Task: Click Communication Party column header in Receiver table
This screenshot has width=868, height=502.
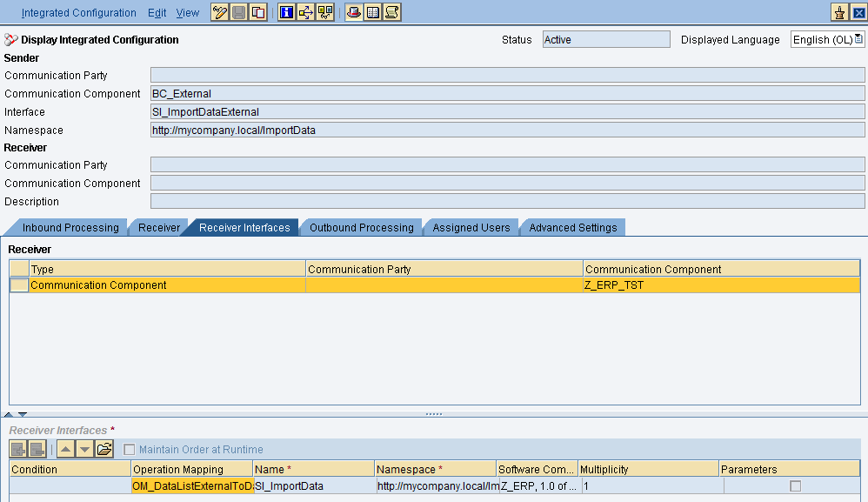Action: click(444, 269)
